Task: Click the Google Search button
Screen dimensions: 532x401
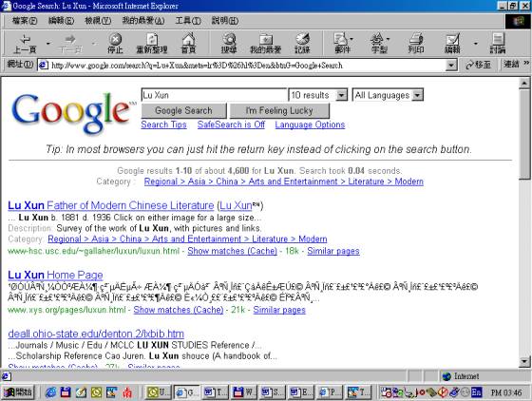Action: tap(183, 110)
